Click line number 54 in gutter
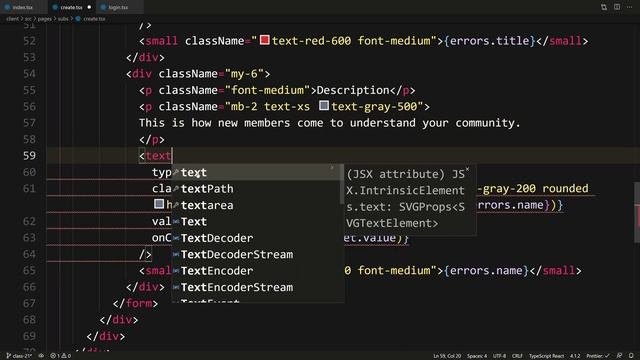Viewport: 640px width, 360px height. click(29, 73)
